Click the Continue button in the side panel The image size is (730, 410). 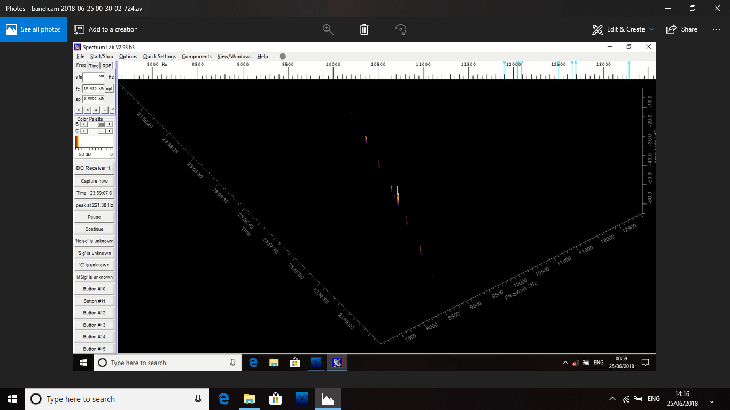pos(94,229)
